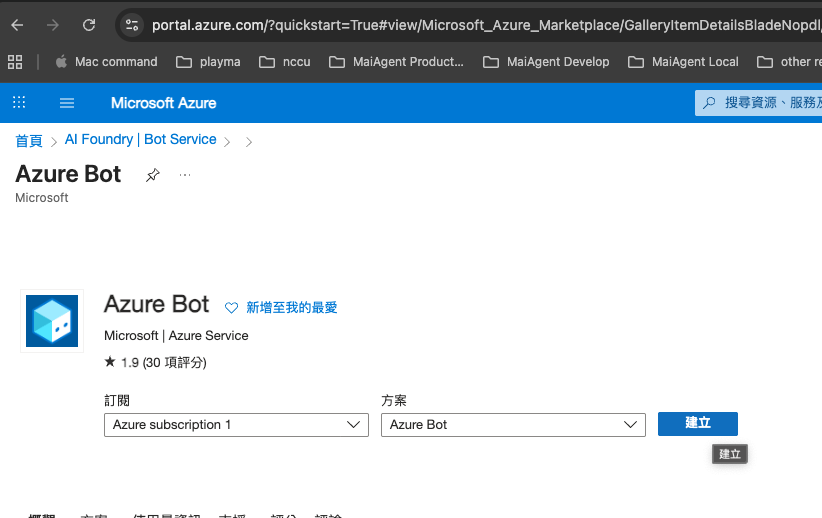Expand the Azure subscription 1 dropdown
Screen dimensions: 822x518
click(x=236, y=425)
